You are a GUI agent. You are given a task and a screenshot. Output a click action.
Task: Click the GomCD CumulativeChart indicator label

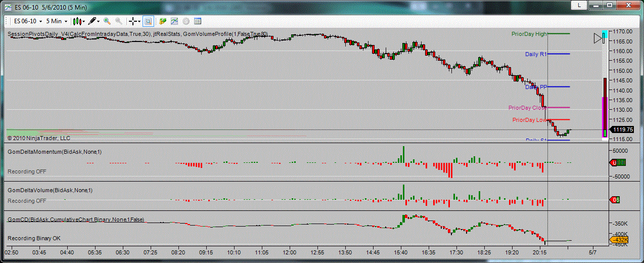pyautogui.click(x=76, y=220)
